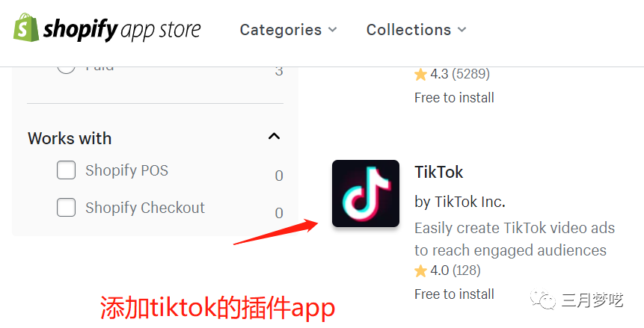Open the TikTok app title link

point(438,172)
